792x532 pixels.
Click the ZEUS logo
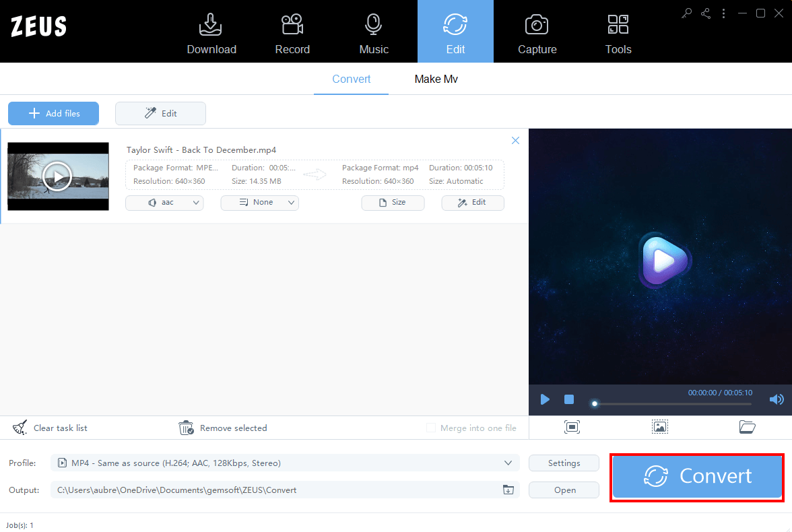click(39, 26)
